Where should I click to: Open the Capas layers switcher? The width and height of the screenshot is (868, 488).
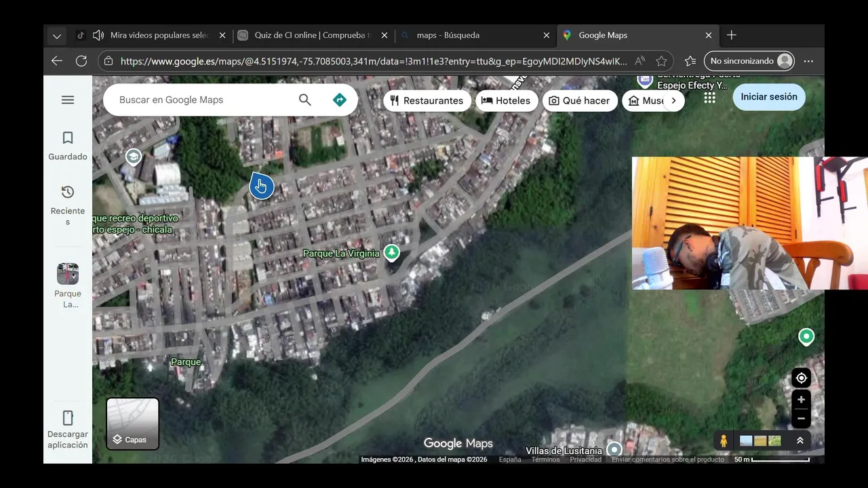(x=132, y=424)
